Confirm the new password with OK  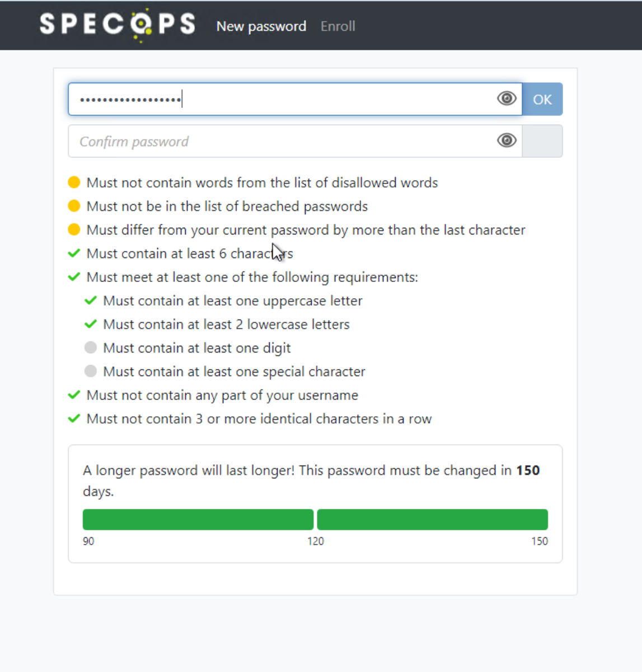click(542, 99)
